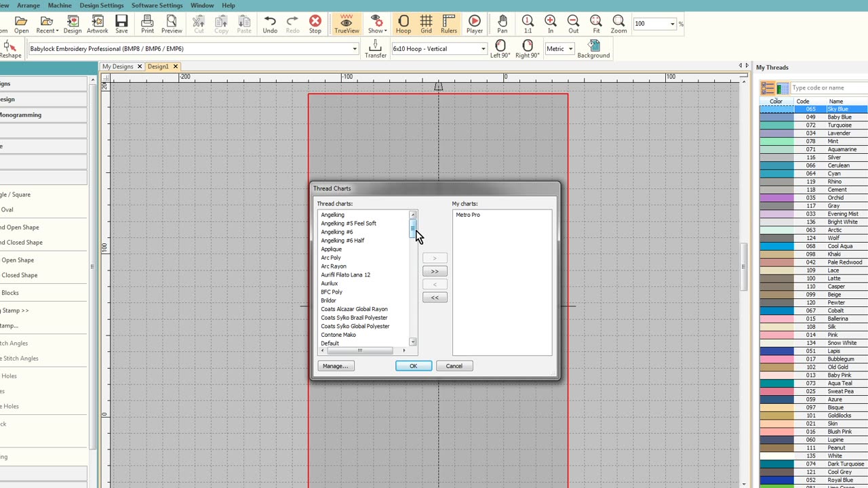Open the machine model dropdown

354,49
